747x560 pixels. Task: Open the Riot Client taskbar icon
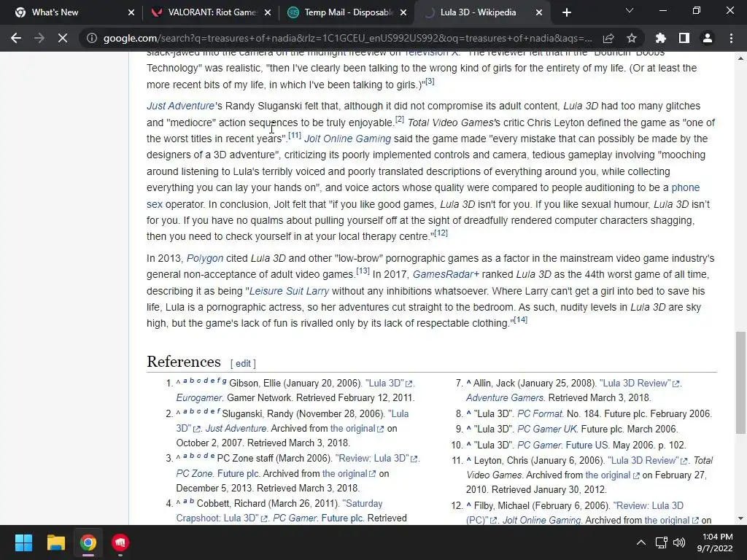point(120,542)
